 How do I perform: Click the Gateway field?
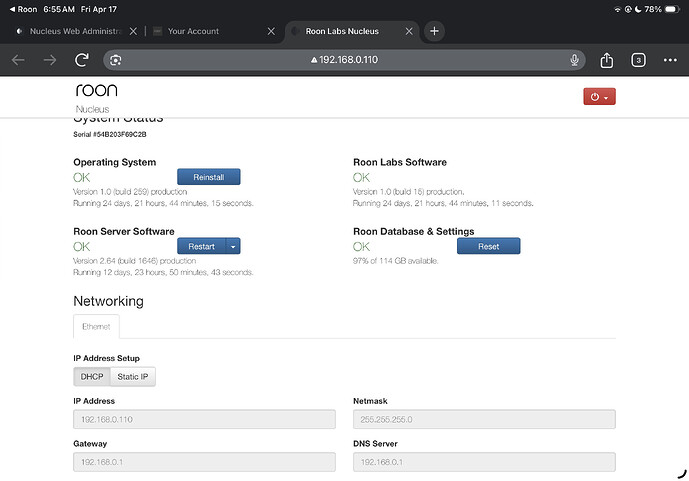click(x=204, y=462)
